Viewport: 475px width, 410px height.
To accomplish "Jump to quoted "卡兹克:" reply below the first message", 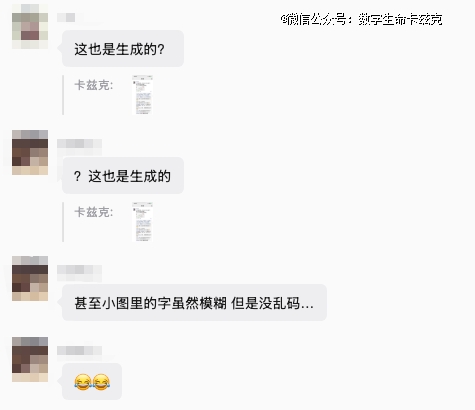I will click(x=94, y=85).
